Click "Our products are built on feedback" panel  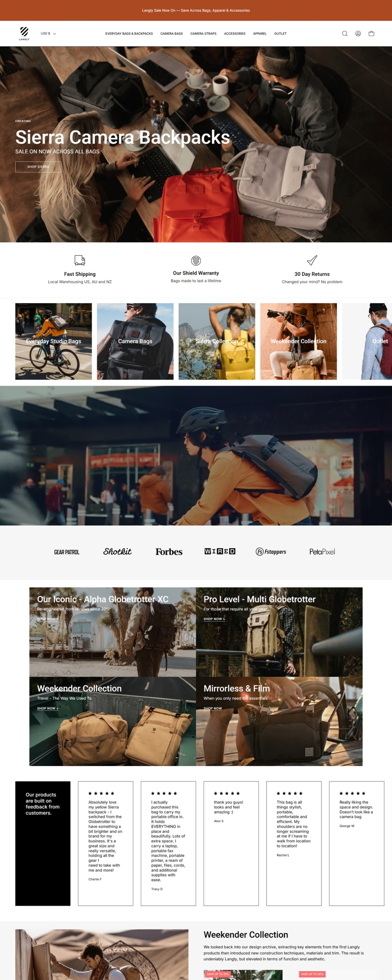click(43, 843)
